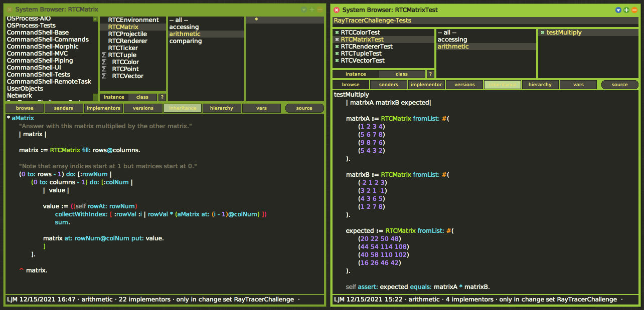Image resolution: width=644 pixels, height=310 pixels.
Task: Open window menu in RTCMatrix browser title bar
Action: coord(303,10)
